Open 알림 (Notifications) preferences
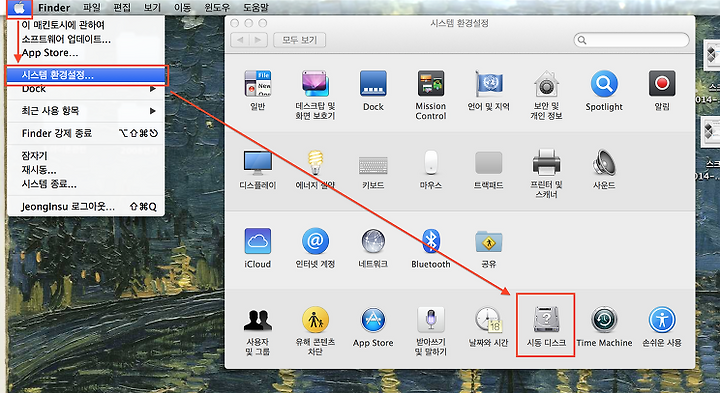720x393 pixels. [662, 90]
